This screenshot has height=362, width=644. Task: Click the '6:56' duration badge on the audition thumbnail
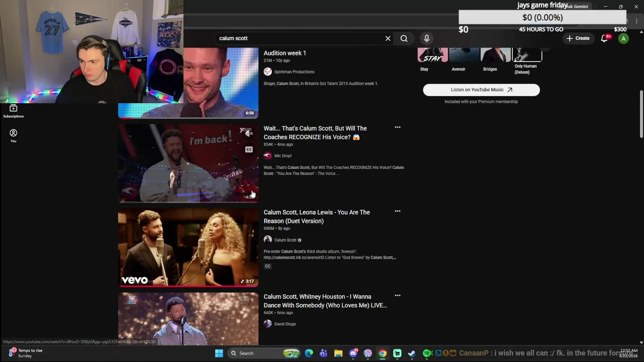point(250,113)
